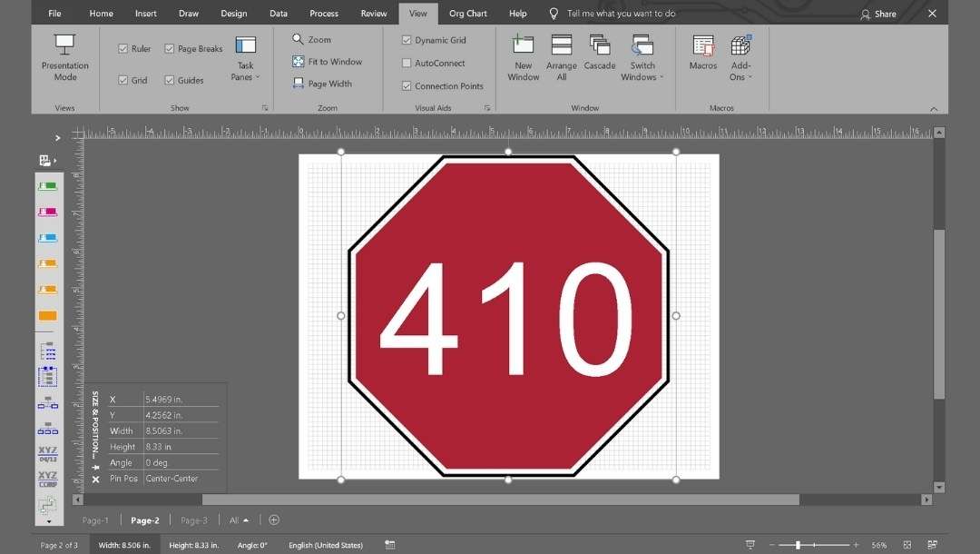Uncheck the Dynamic Grid option
Image resolution: width=980 pixels, height=554 pixels.
coord(407,40)
